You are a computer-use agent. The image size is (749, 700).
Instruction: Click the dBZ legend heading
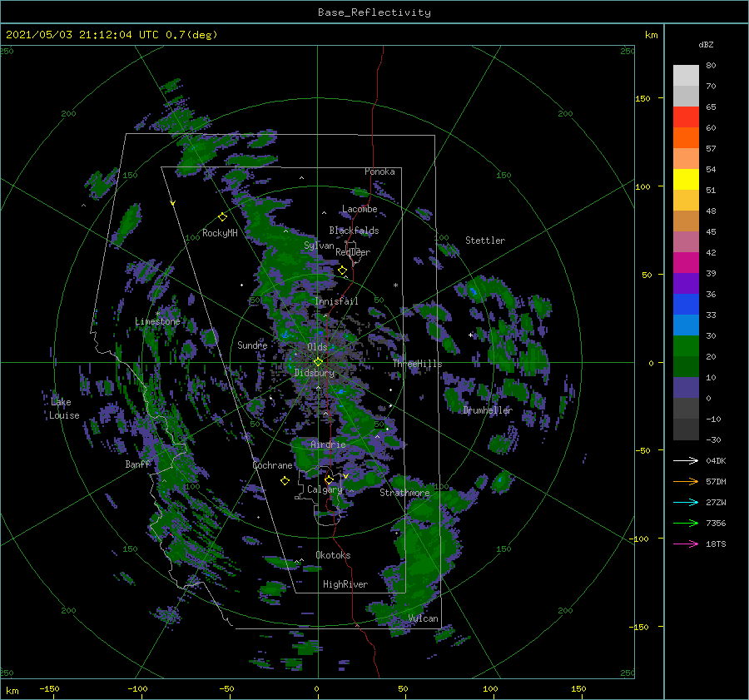[x=706, y=44]
